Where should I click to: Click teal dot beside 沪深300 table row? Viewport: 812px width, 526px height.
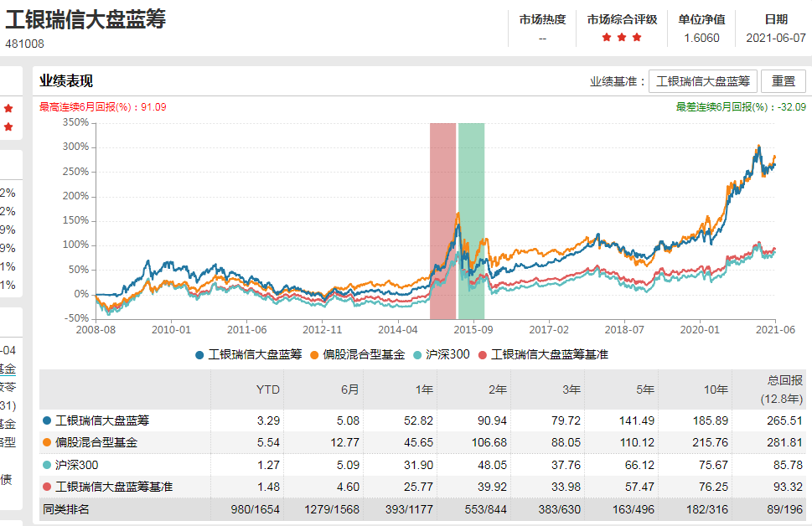pos(47,464)
